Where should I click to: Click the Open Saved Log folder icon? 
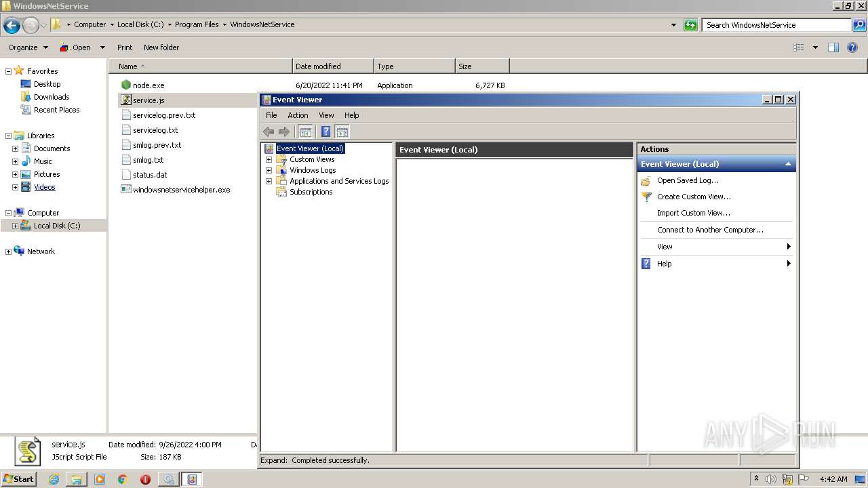point(646,181)
